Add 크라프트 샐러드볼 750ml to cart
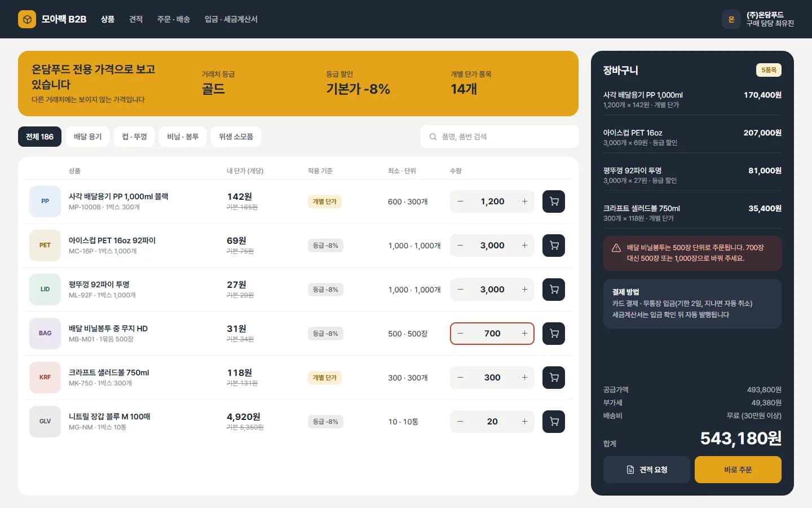 pos(554,378)
